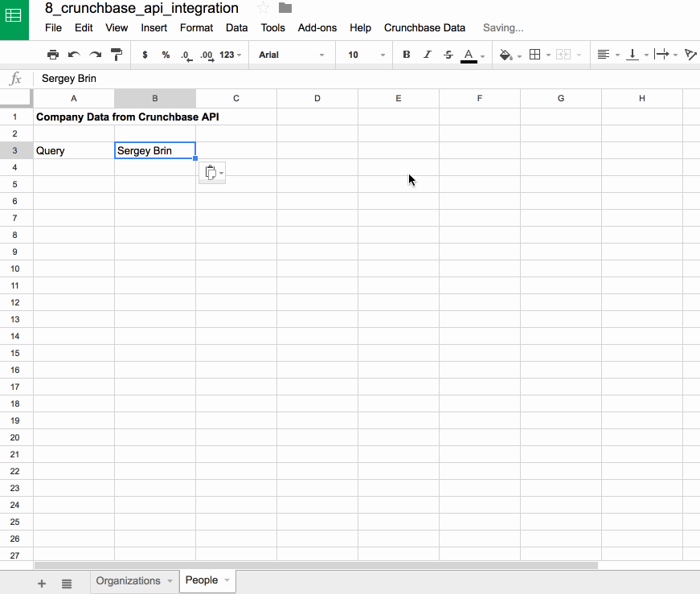
Task: Open the Google Sheets home icon
Action: (x=14, y=17)
